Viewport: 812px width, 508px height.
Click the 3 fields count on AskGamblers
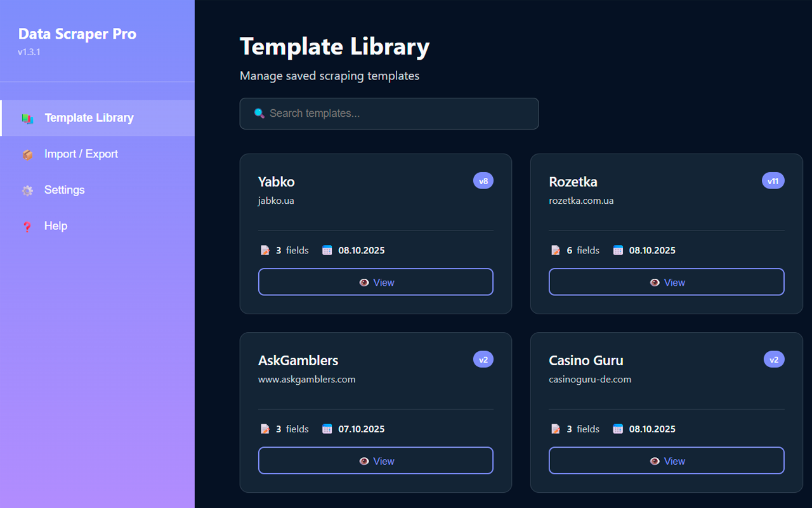[292, 429]
